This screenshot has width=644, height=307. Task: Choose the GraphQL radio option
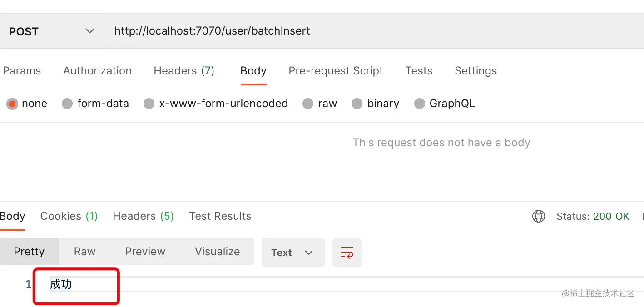(420, 104)
